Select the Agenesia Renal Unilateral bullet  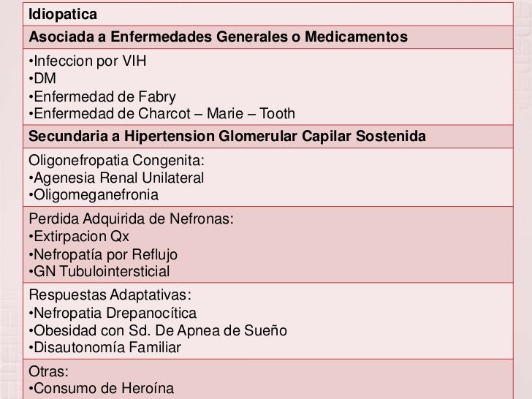(x=116, y=178)
